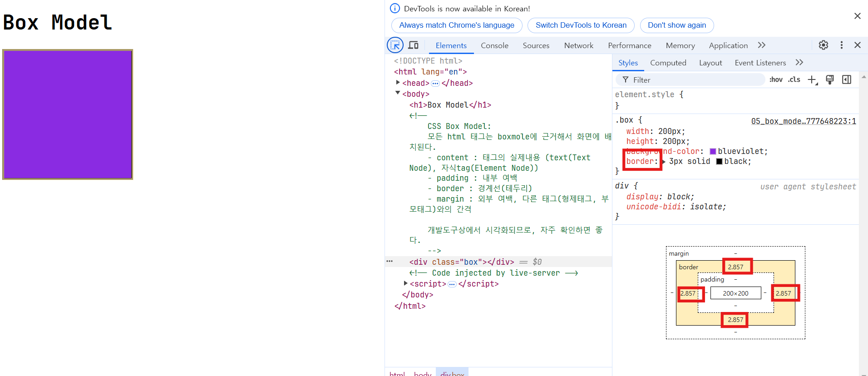Toggle the computed styles sidebar icon
Image resolution: width=868 pixels, height=376 pixels.
point(847,80)
